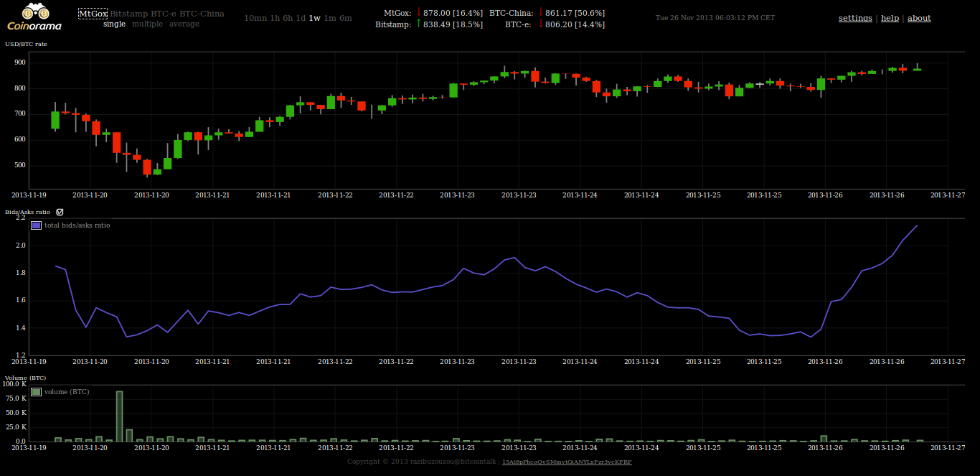Viewport: 980px width, 476px height.
Task: Switch to average view mode
Action: point(184,24)
